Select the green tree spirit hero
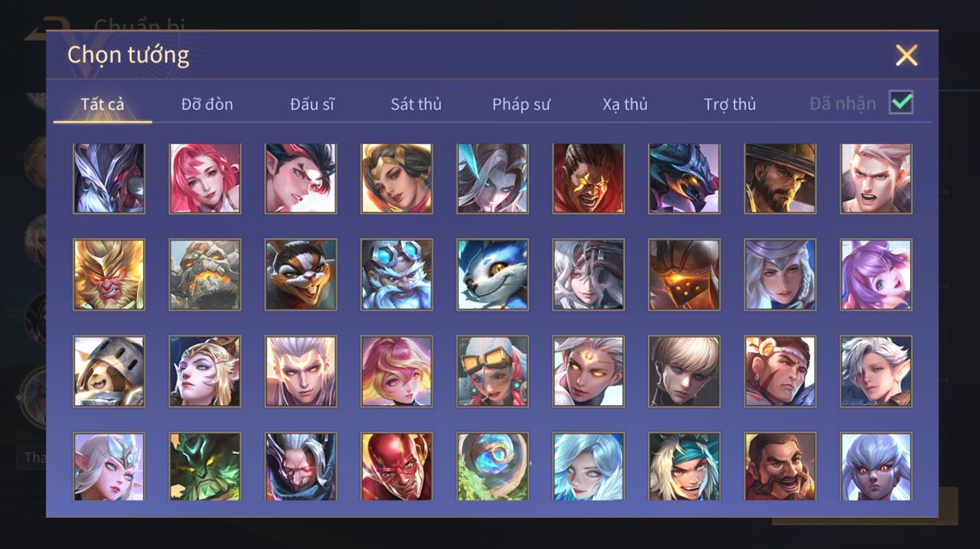Viewport: 980px width, 549px height. click(205, 466)
